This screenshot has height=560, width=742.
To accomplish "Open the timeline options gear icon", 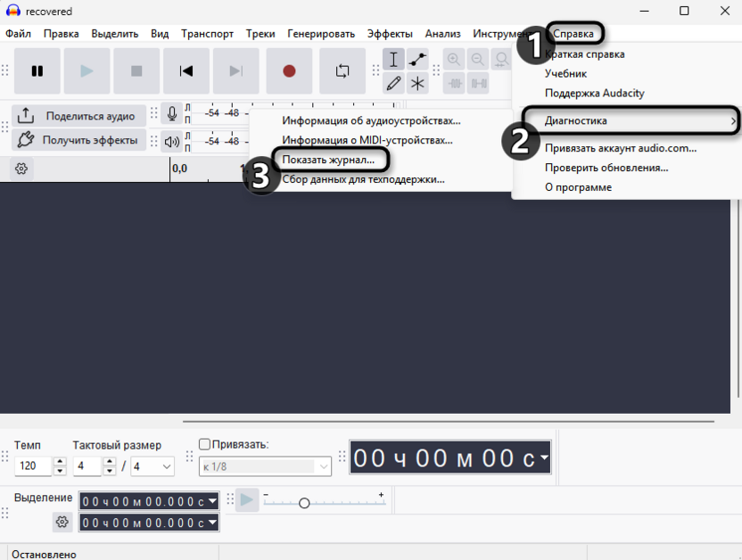I will pyautogui.click(x=21, y=169).
